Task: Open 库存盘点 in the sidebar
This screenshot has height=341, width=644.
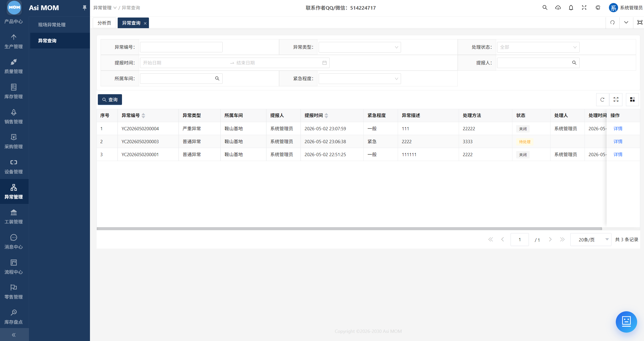Action: [x=14, y=317]
